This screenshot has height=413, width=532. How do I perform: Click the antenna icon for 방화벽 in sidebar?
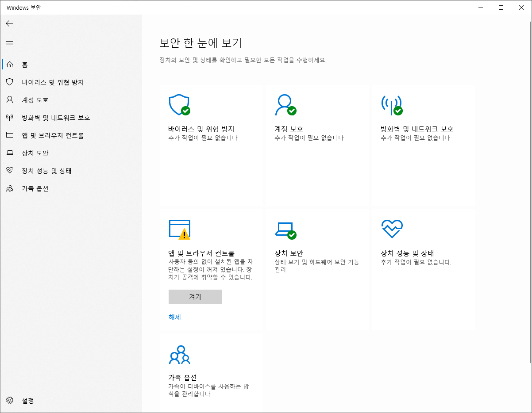tap(10, 118)
